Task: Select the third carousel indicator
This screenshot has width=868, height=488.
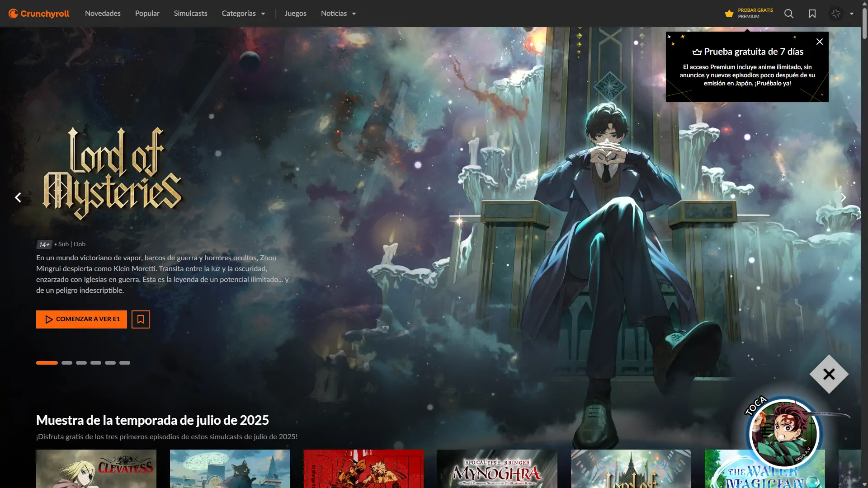Action: [81, 363]
